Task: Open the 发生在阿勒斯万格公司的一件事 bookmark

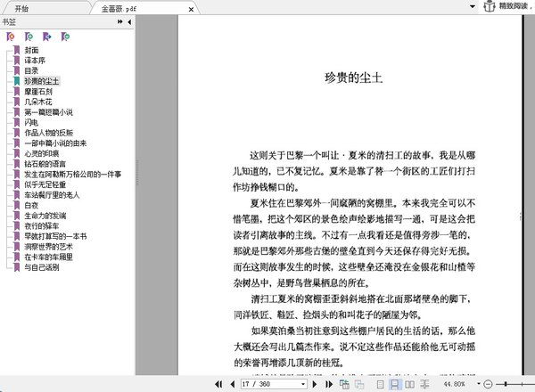Action: (73, 175)
